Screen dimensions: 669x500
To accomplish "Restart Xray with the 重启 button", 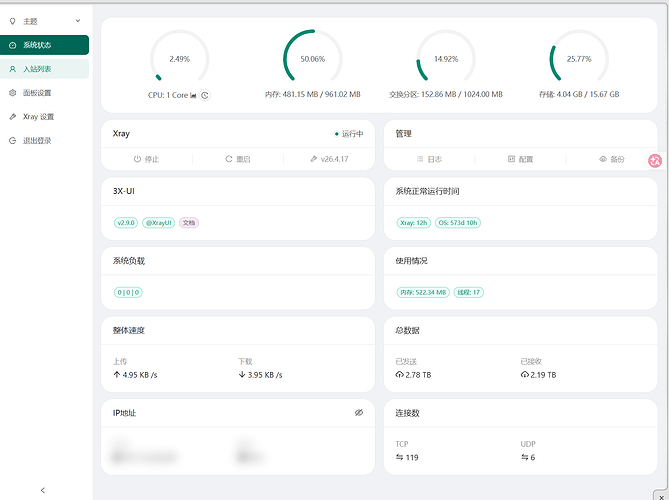I will [238, 159].
